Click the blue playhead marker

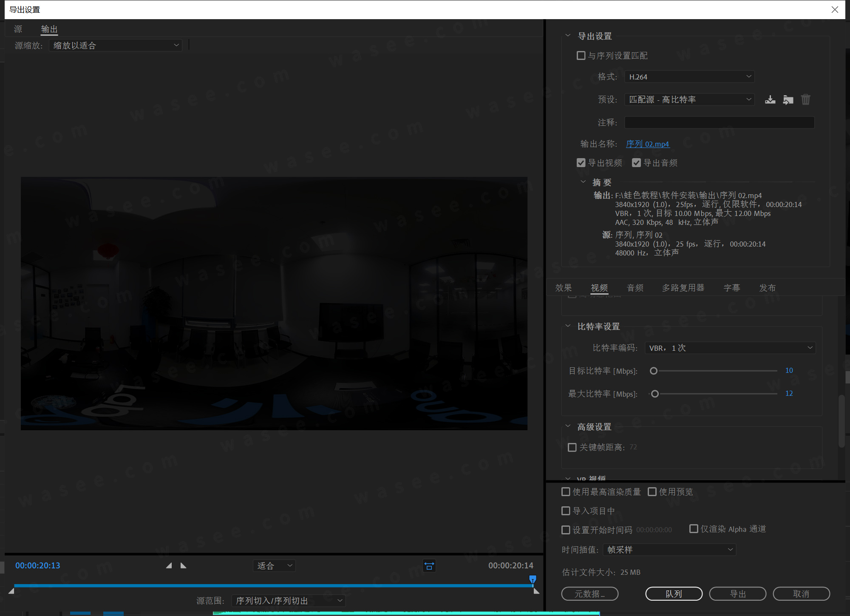pyautogui.click(x=533, y=579)
